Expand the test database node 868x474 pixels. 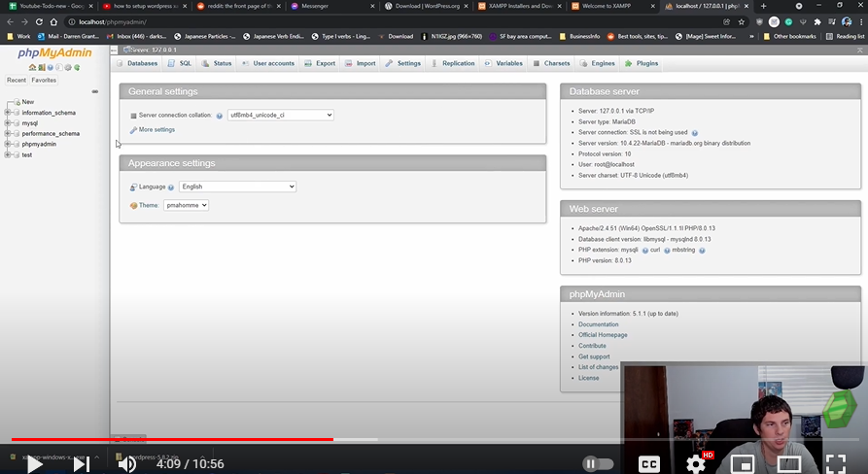[8, 154]
